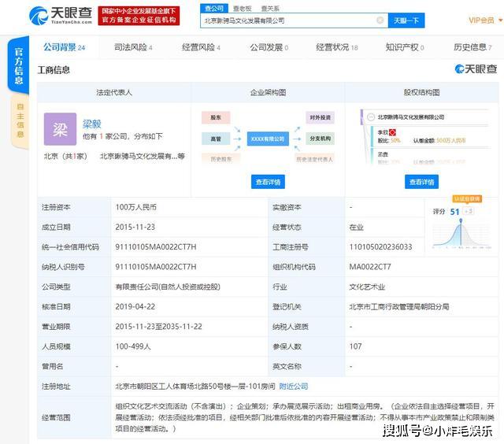Screen dimensions: 504x444
Task: Click the XXXX有限公司 center box
Action: coord(268,139)
